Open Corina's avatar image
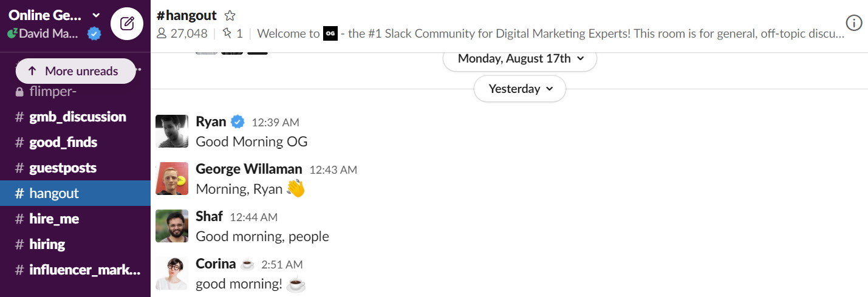Viewport: 868px width, 297px height. tap(172, 273)
